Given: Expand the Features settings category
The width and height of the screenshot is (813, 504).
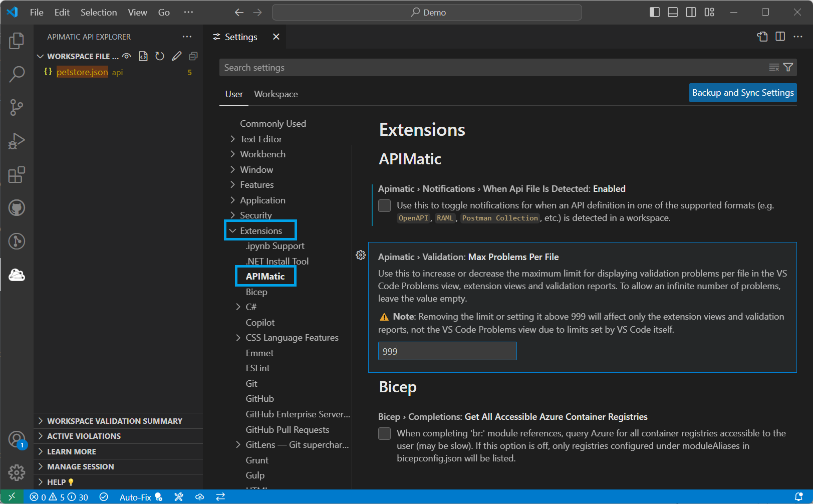Looking at the screenshot, I should coord(232,184).
